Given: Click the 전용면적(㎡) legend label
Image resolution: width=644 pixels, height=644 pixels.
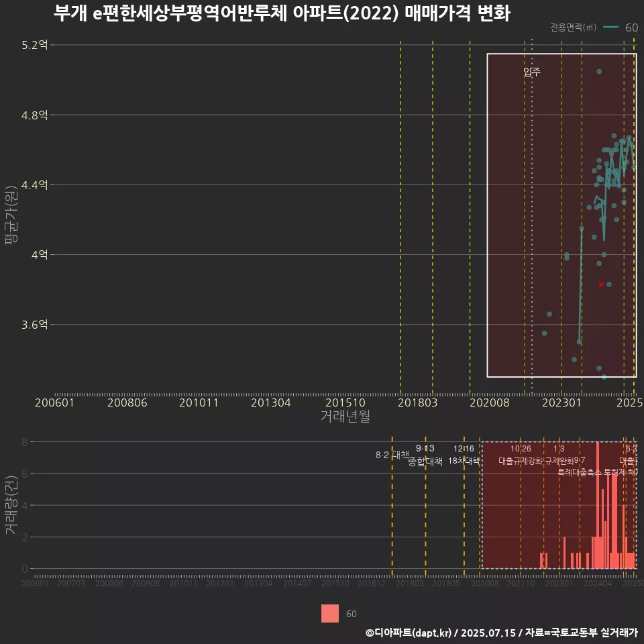Looking at the screenshot, I should 573,28.
